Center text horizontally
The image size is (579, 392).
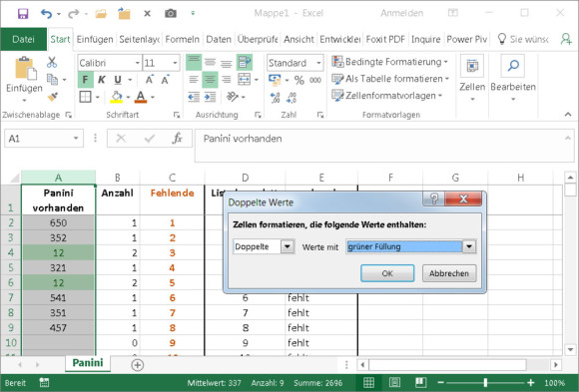[x=210, y=80]
